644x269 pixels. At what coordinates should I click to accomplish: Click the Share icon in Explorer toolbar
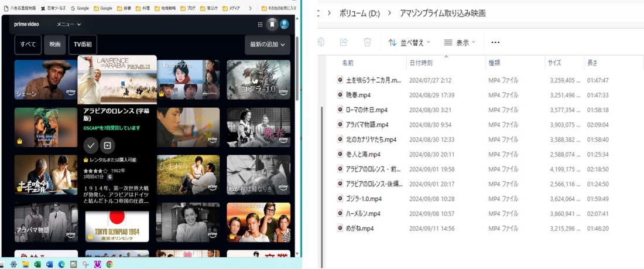[x=344, y=42]
